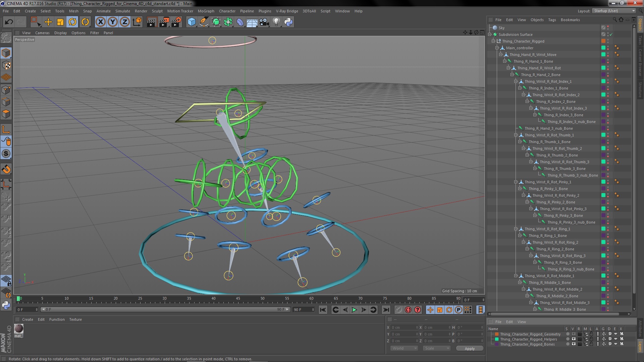Select the Move tool
The image size is (644, 362).
pyautogui.click(x=48, y=22)
